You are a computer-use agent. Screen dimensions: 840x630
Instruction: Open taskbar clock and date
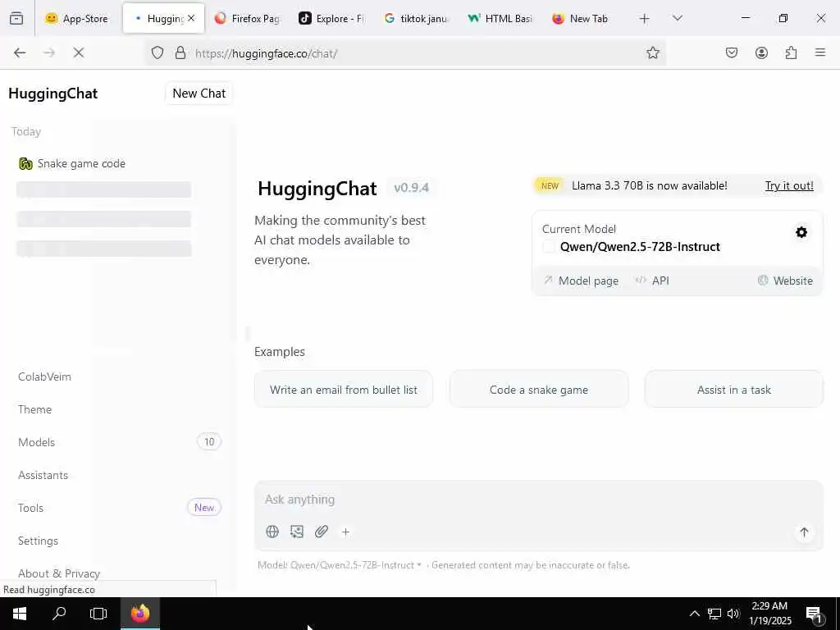(x=769, y=614)
